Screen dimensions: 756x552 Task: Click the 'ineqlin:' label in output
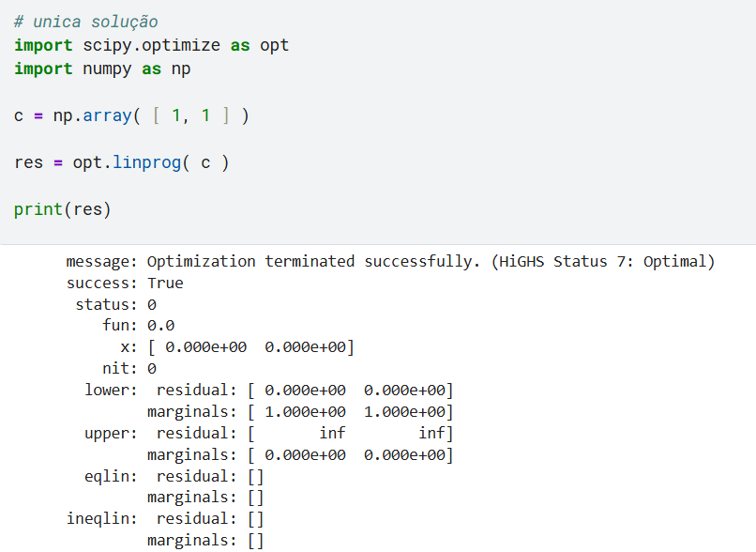[x=101, y=519]
